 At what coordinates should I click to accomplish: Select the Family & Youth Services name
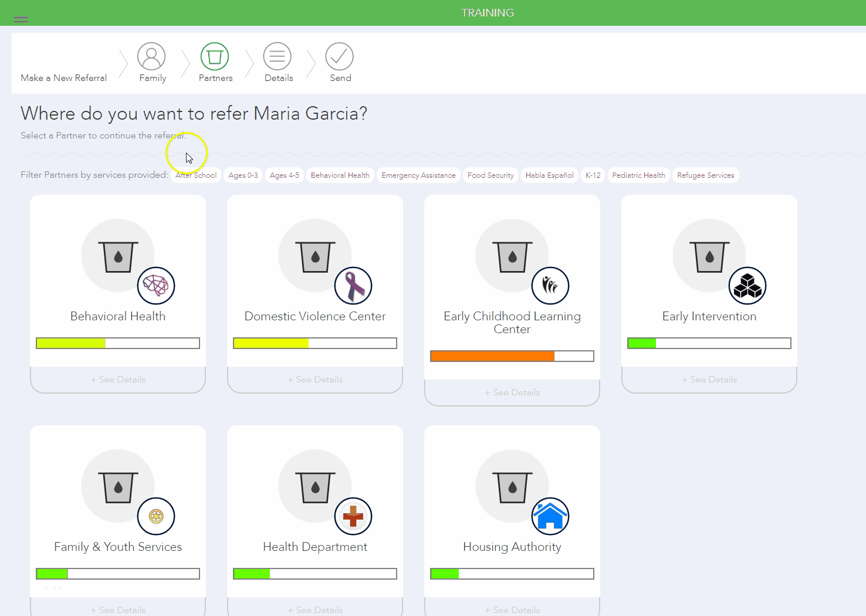click(x=118, y=547)
